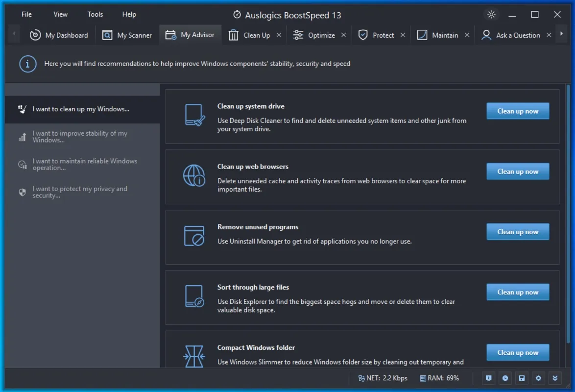
Task: Click the web browsers globe icon
Action: (x=194, y=175)
